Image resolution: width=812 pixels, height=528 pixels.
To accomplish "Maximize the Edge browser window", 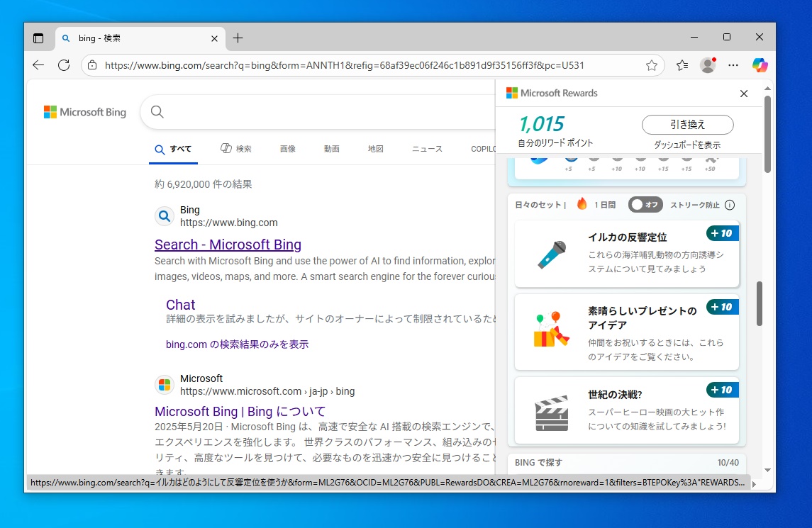I will [x=727, y=38].
